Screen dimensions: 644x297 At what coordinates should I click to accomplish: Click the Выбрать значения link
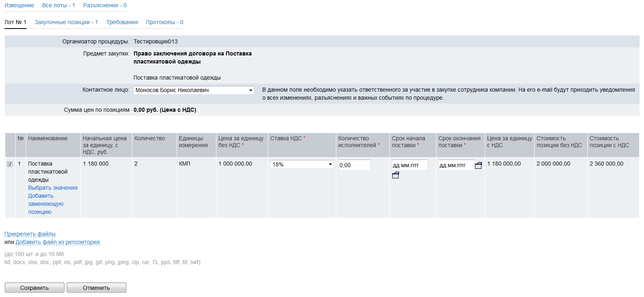(x=53, y=188)
